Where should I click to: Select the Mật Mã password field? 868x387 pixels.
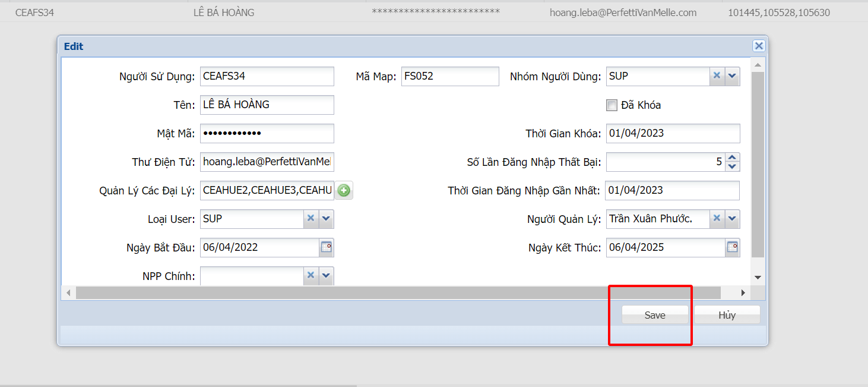tap(267, 133)
